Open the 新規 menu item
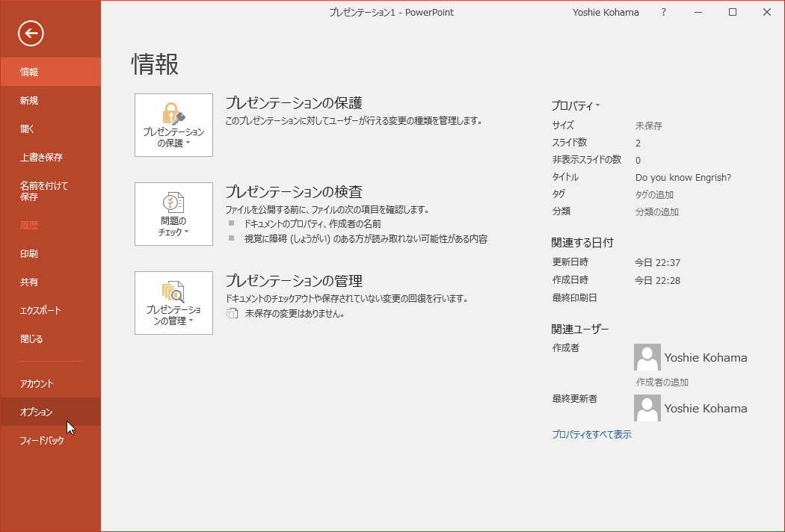 [x=51, y=101]
